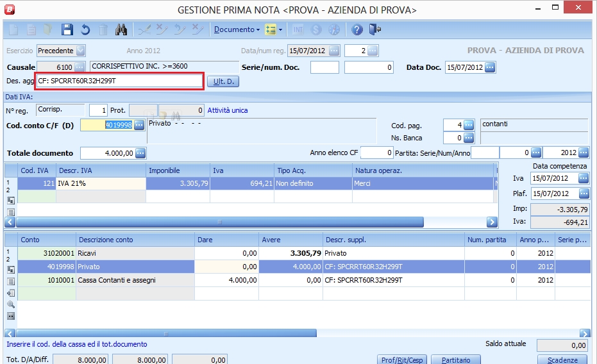
Task: Open calculator button beside Totale documento
Action: [x=140, y=153]
